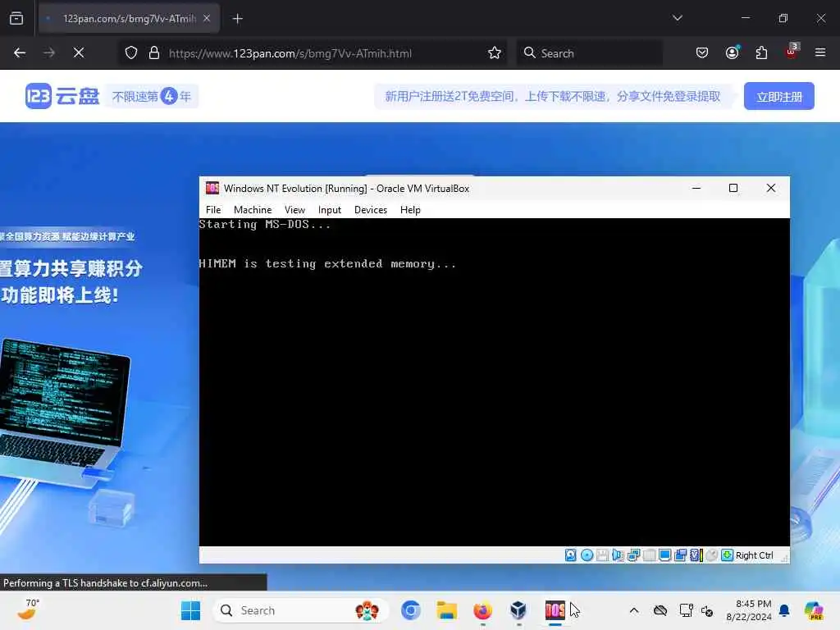Open the Help menu in VirtualBox

410,210
